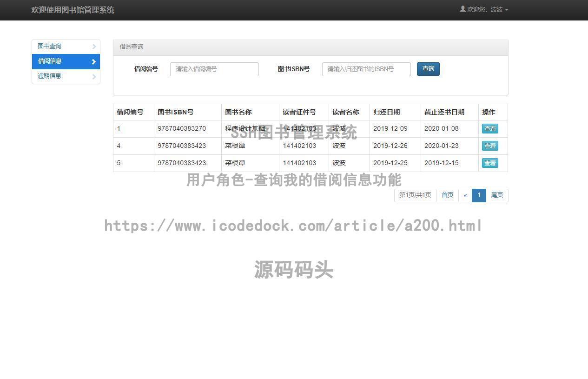
Task: Click the 第1页/共1页 page indicator
Action: coord(415,195)
